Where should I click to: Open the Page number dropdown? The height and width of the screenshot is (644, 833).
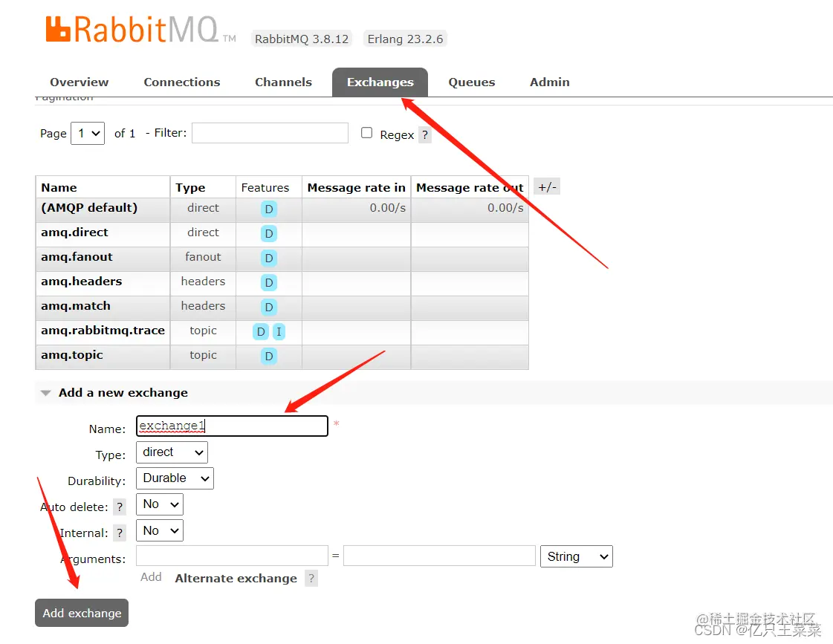(x=88, y=133)
